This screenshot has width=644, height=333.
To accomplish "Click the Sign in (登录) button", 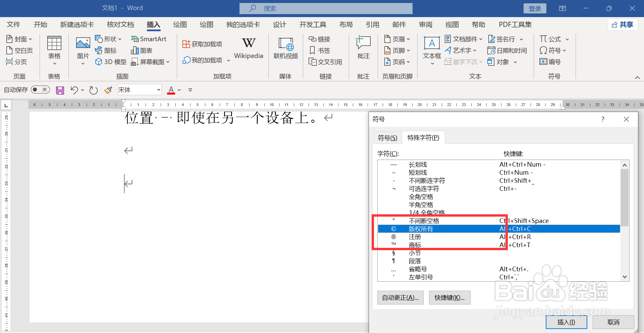I will click(535, 8).
